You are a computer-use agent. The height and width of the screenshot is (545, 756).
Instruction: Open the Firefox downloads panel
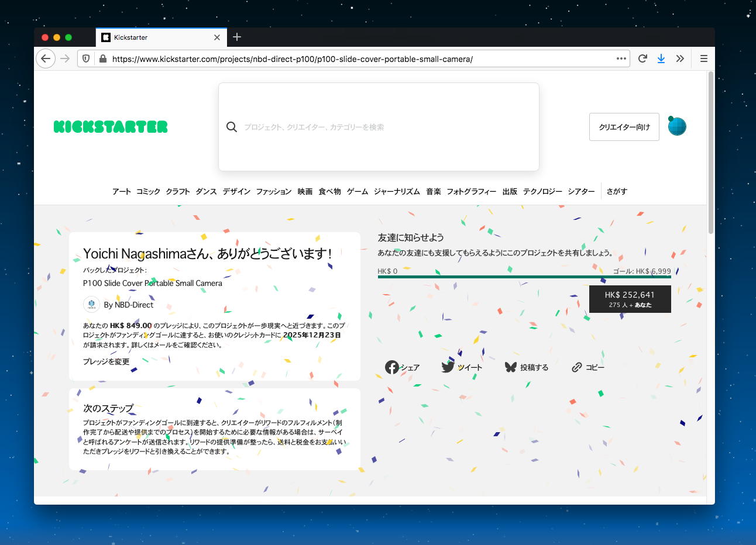[661, 58]
